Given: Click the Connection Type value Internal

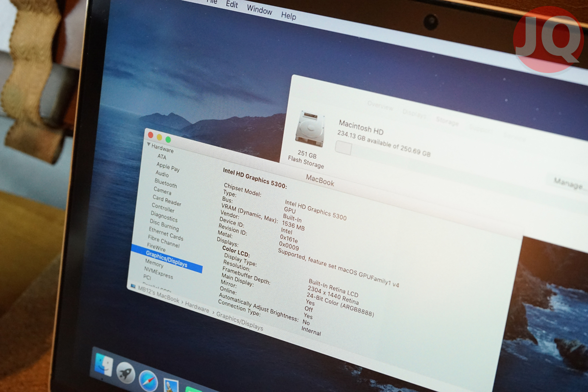Looking at the screenshot, I should point(312,332).
